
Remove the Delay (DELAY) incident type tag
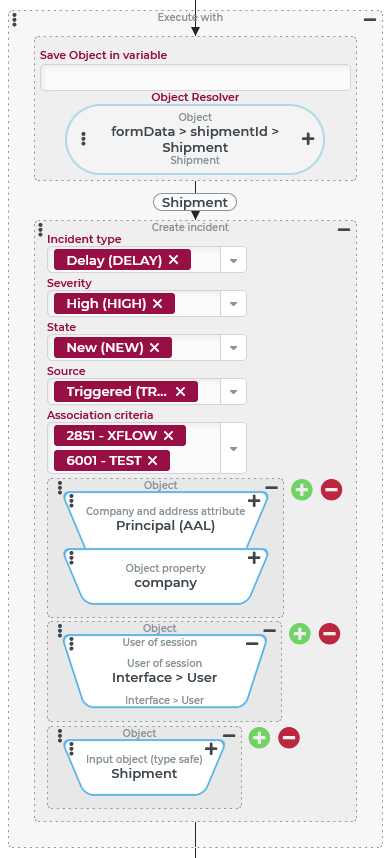(x=173, y=260)
